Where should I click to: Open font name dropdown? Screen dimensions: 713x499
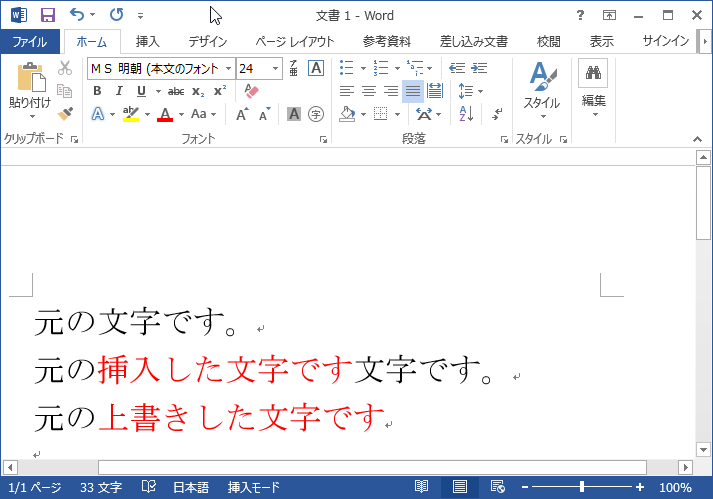tap(229, 68)
